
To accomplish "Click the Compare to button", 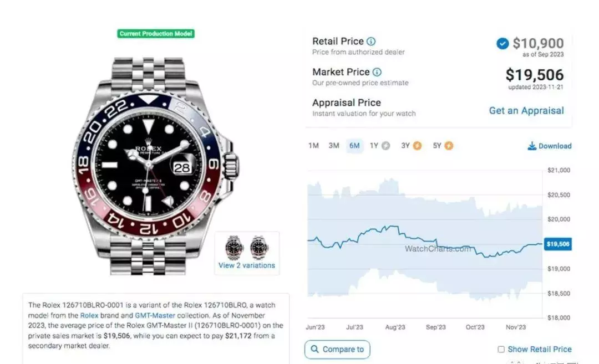I will (337, 350).
